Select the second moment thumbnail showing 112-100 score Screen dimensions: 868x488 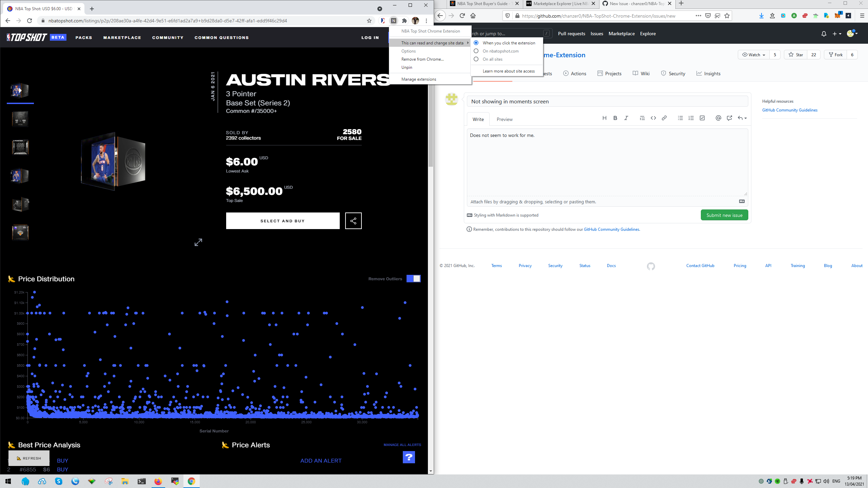click(20, 119)
